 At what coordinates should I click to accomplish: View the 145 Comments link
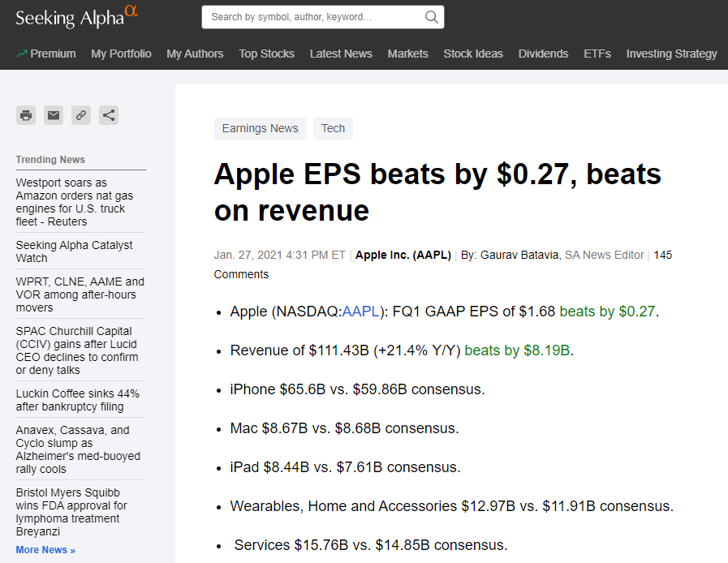[x=443, y=264]
